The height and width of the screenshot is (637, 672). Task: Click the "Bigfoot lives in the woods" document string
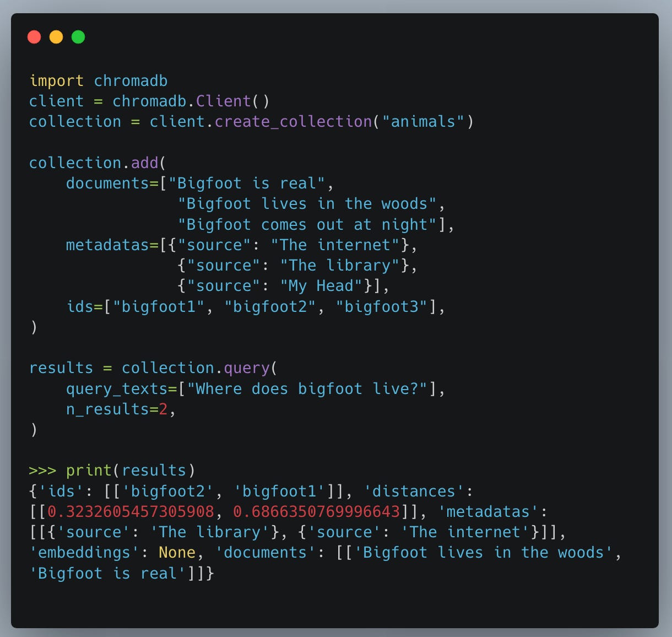pos(307,204)
